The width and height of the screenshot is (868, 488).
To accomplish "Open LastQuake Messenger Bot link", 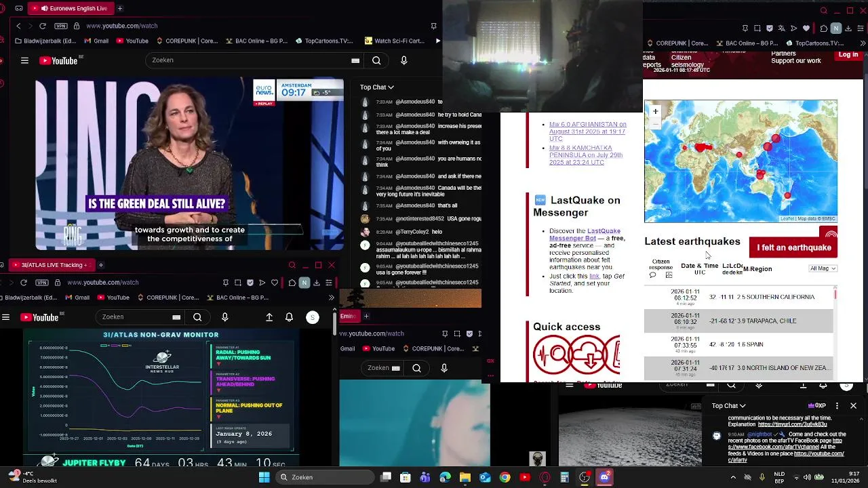I will click(x=585, y=235).
